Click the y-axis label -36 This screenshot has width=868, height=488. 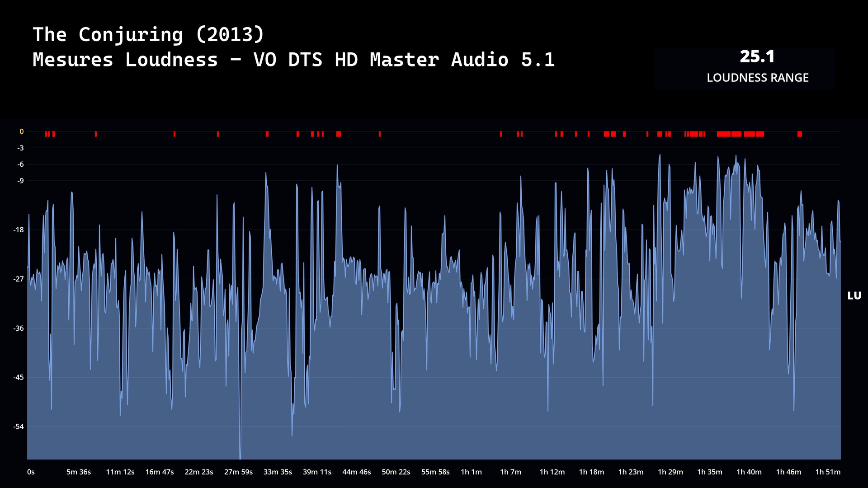(x=19, y=328)
